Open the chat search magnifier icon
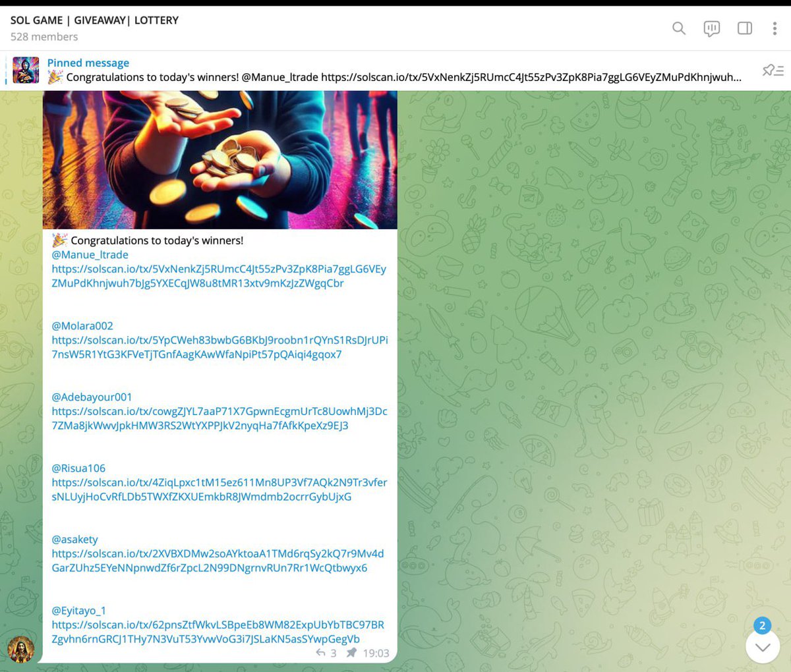The width and height of the screenshot is (791, 672). [x=678, y=28]
